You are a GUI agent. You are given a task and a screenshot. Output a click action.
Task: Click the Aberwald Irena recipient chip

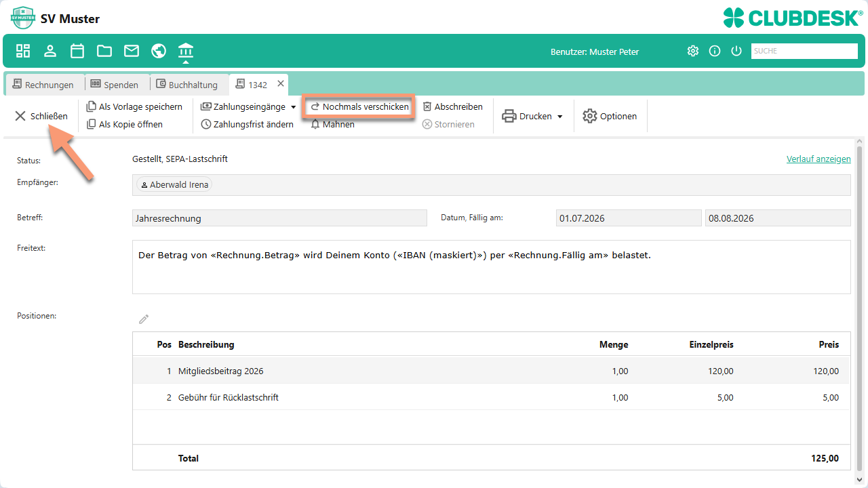174,184
